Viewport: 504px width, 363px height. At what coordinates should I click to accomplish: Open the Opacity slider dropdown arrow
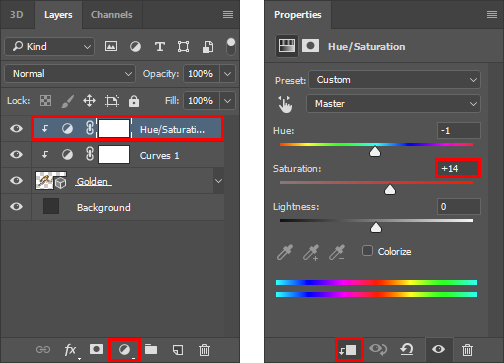tap(227, 74)
